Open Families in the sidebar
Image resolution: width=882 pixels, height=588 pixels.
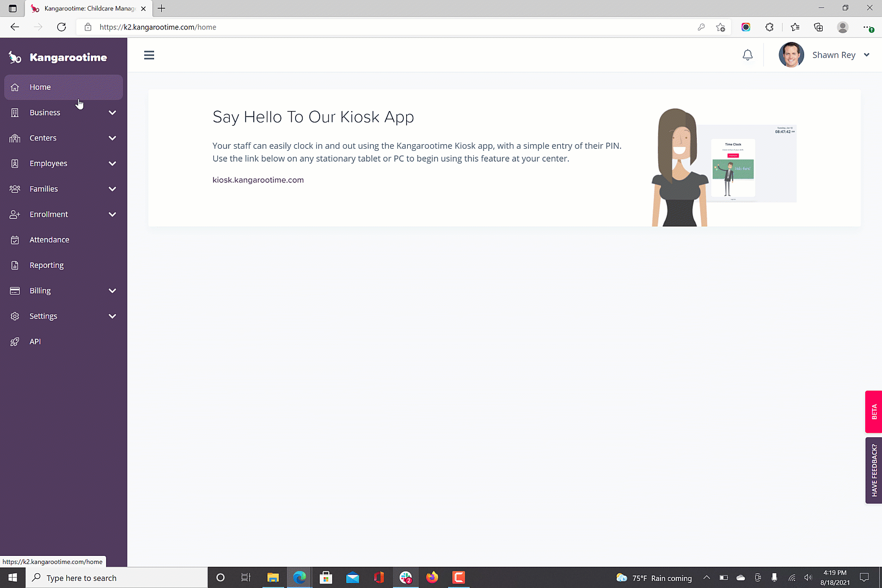pyautogui.click(x=44, y=189)
